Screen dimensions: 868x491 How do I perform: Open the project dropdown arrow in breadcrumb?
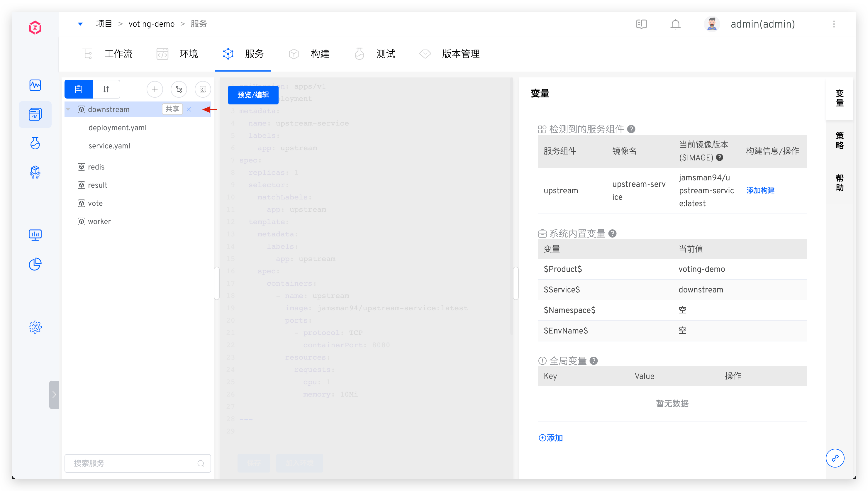click(80, 24)
